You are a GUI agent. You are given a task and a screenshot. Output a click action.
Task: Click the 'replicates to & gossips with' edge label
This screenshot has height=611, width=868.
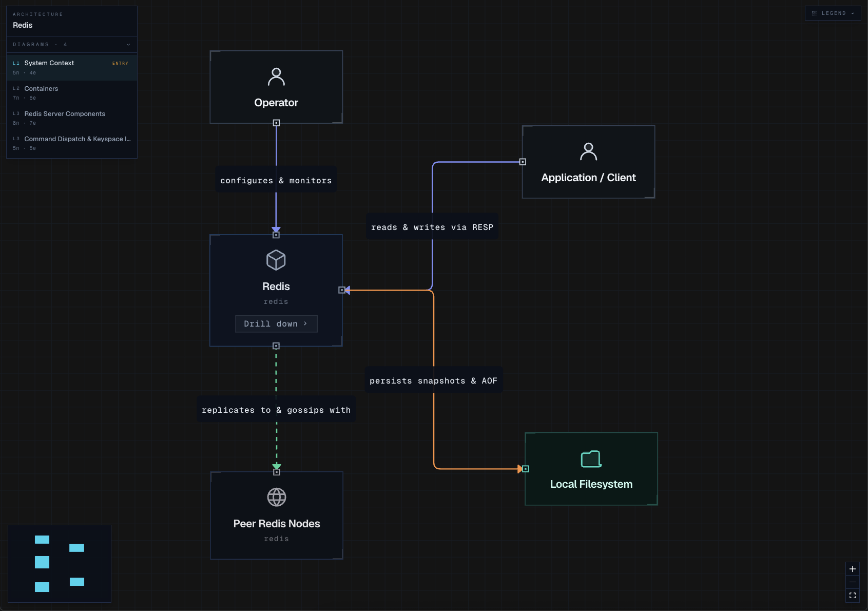276,410
